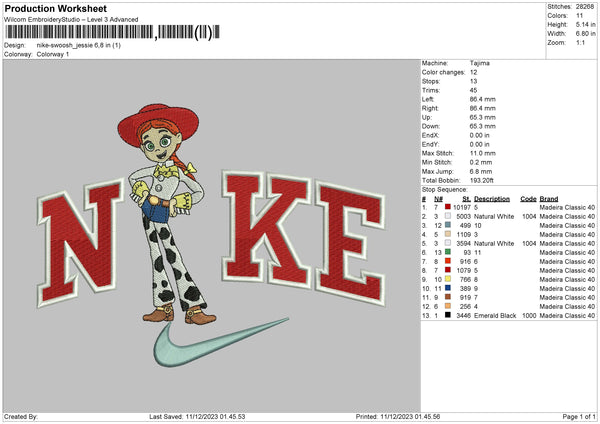Click the Machine value "Tajima"

pos(479,63)
